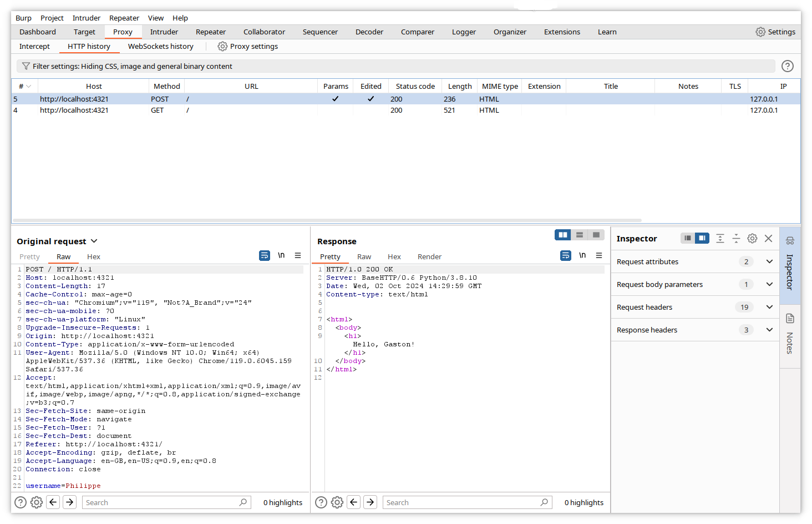Click the Render response view
The width and height of the screenshot is (812, 524).
[x=429, y=256]
